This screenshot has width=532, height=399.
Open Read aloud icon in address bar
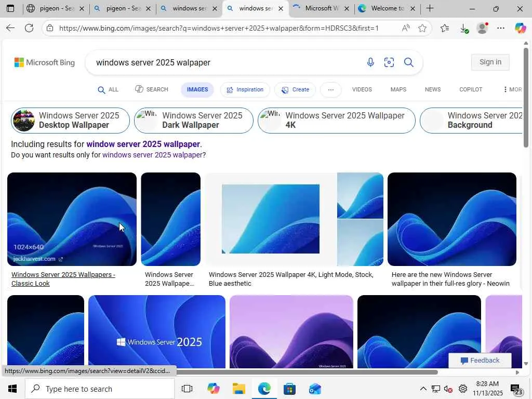click(x=406, y=28)
